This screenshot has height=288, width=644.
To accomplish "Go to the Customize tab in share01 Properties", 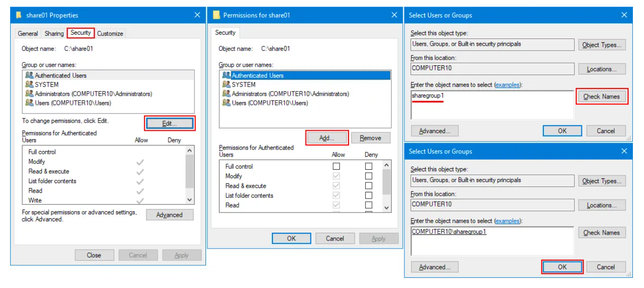I will [x=110, y=34].
